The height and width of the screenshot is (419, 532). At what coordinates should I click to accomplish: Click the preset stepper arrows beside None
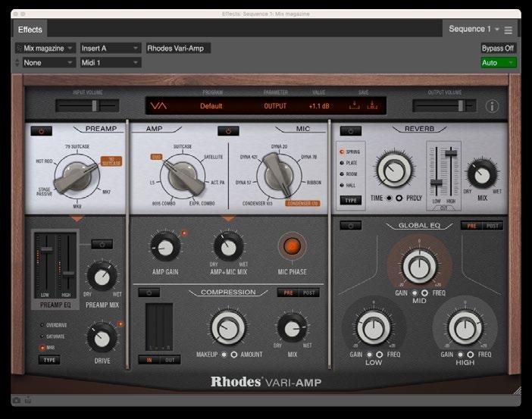pyautogui.click(x=17, y=63)
